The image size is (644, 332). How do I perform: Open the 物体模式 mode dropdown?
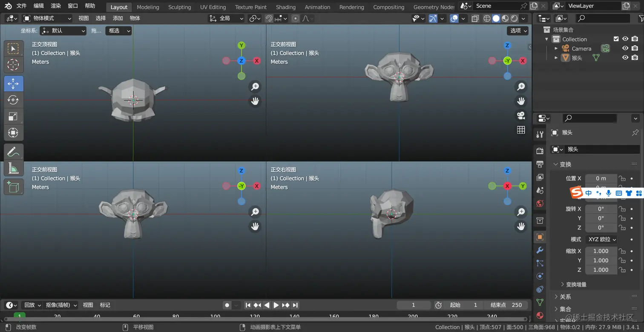tap(47, 18)
